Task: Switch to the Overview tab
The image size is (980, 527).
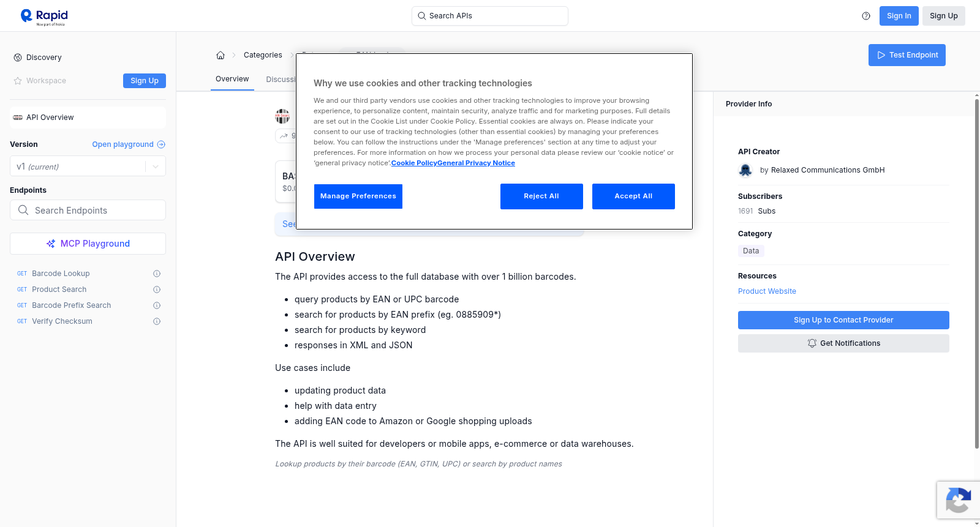Action: pyautogui.click(x=232, y=79)
